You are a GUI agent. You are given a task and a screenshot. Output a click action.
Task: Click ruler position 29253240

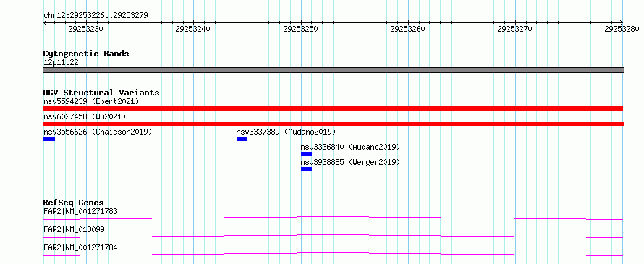click(193, 29)
